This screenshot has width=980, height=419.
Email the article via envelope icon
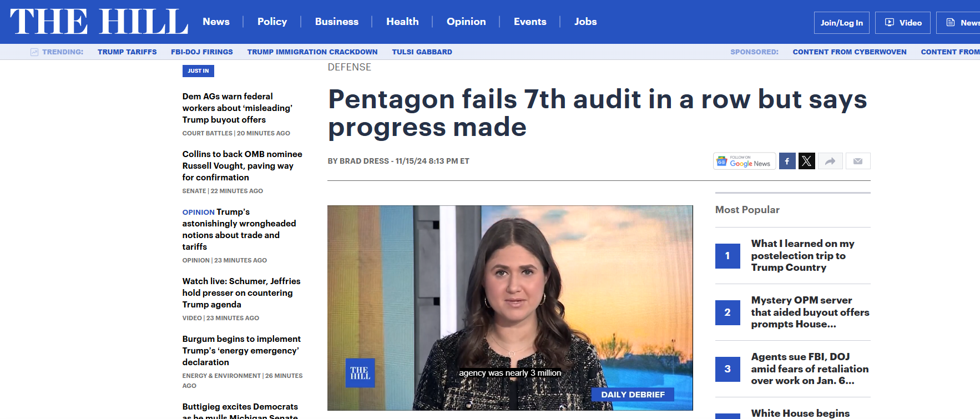click(x=858, y=161)
